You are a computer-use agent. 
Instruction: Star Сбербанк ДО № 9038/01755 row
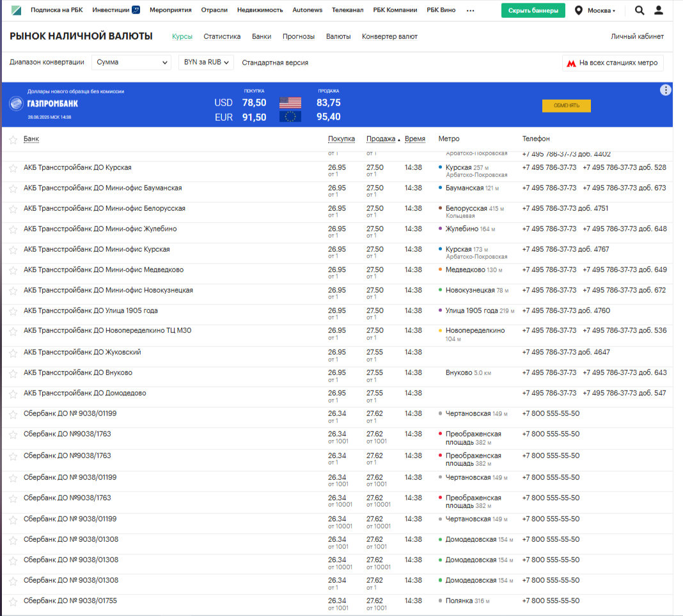click(x=13, y=602)
